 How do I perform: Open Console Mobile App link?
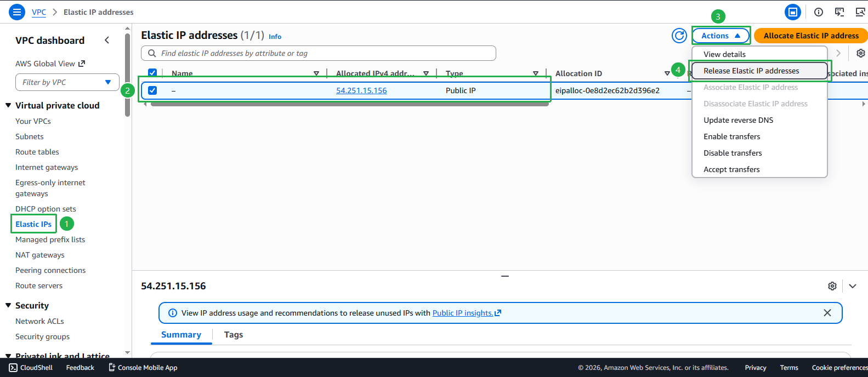click(143, 368)
